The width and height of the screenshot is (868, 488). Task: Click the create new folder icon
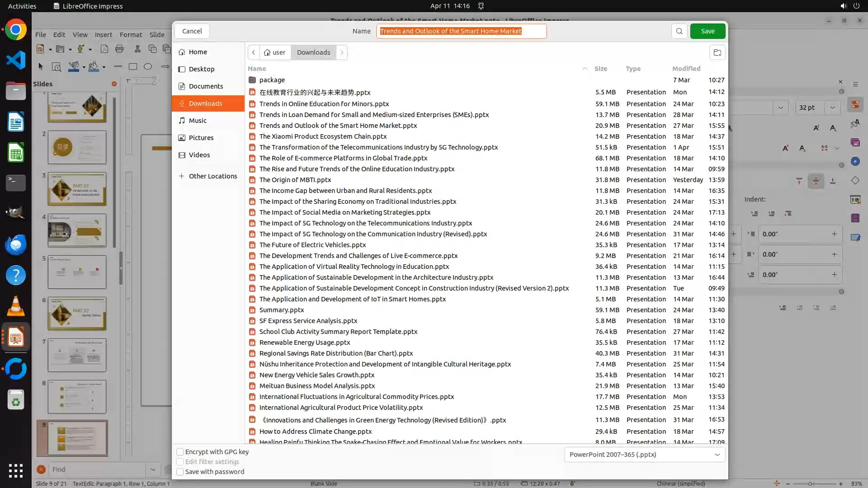click(x=717, y=52)
